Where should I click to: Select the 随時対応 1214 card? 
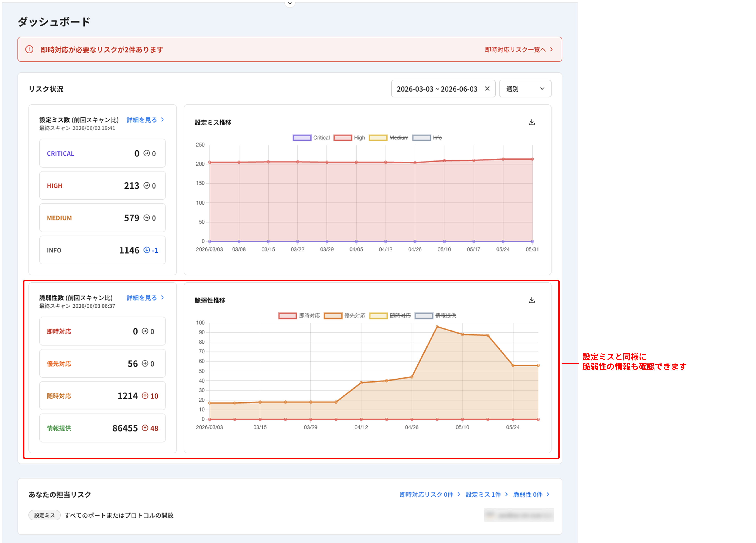pyautogui.click(x=103, y=396)
